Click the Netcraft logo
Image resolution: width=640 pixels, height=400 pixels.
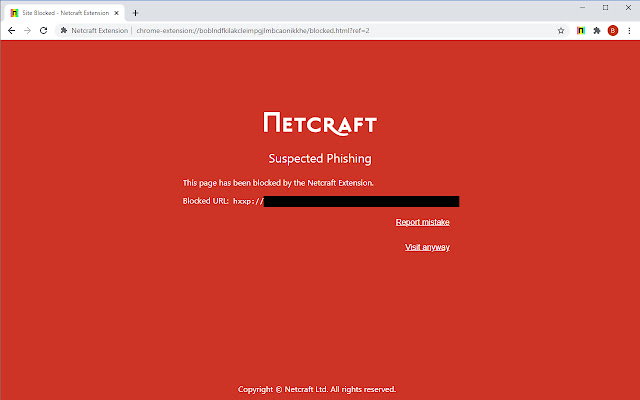[x=320, y=124]
